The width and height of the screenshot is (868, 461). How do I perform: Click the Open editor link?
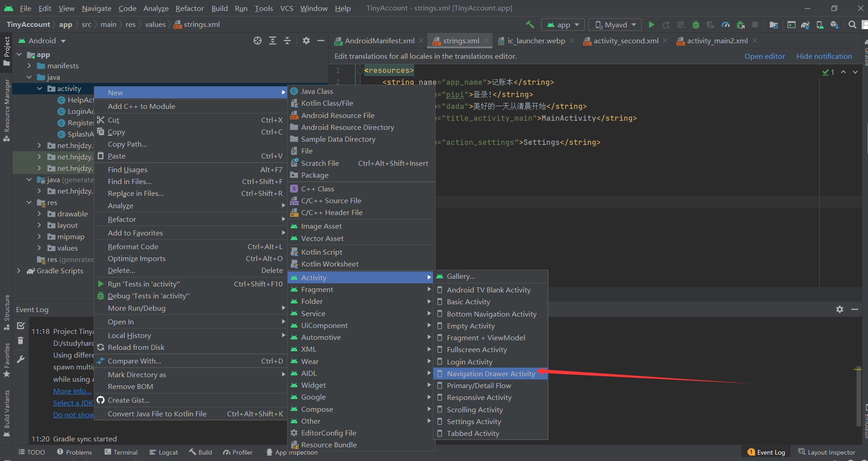click(765, 56)
